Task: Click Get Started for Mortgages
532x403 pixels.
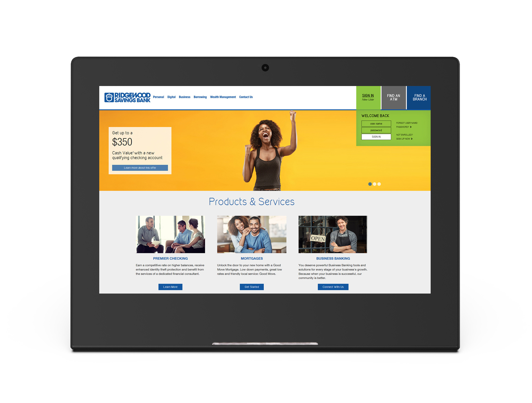Action: pos(252,287)
